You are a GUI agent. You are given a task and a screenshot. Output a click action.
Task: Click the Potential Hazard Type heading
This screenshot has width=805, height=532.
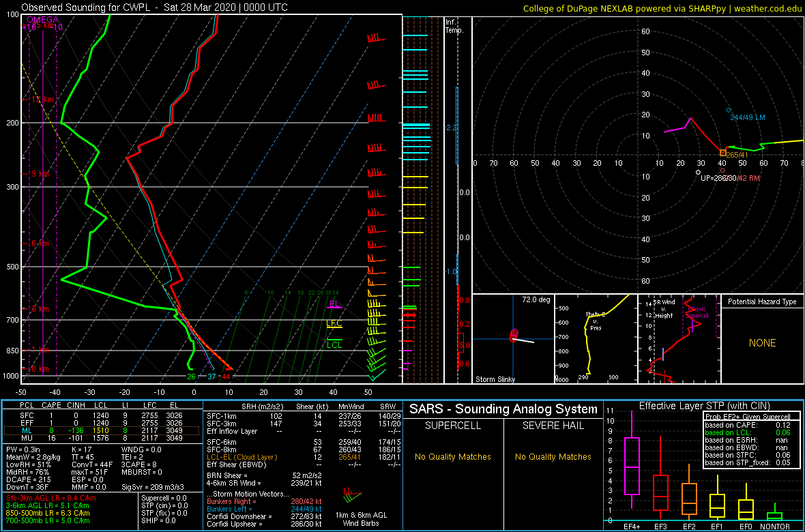[762, 302]
